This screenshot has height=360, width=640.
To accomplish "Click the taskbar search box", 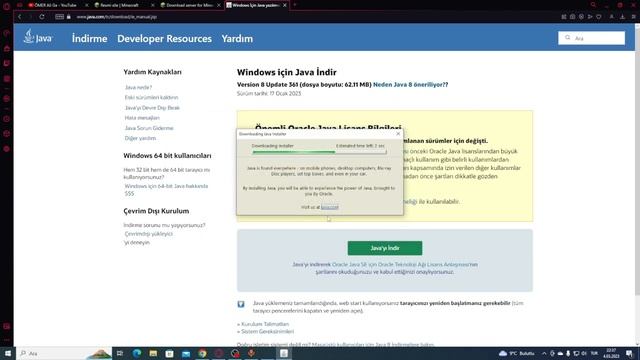I will click(64, 353).
